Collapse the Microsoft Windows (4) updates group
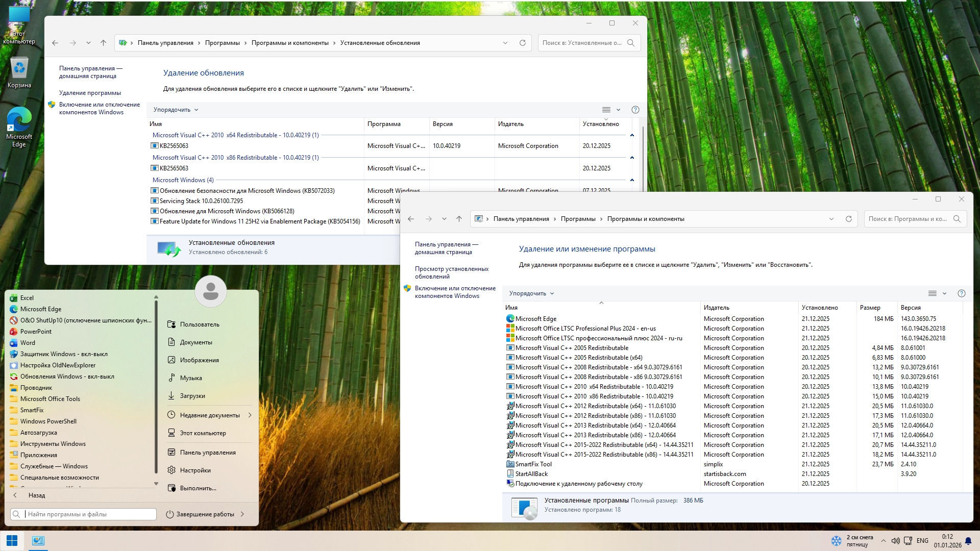 point(632,180)
